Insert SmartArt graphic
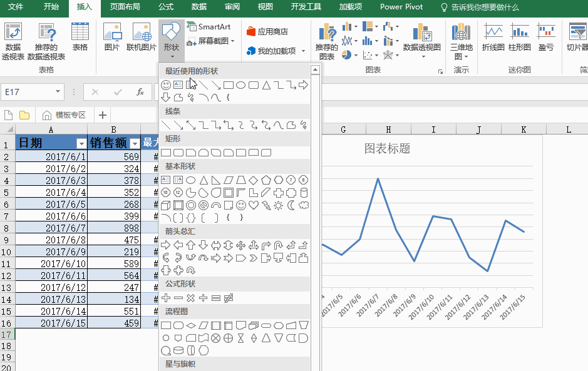Image resolution: width=588 pixels, height=371 pixels. click(209, 27)
